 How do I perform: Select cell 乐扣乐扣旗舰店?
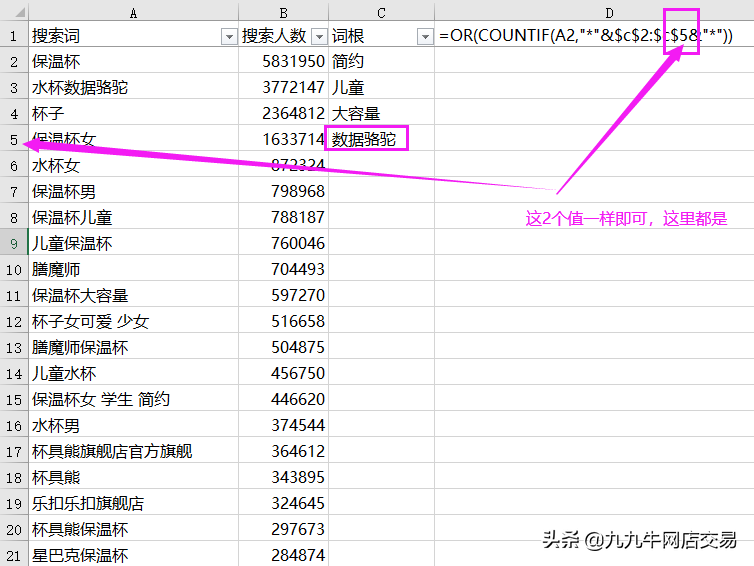point(133,503)
